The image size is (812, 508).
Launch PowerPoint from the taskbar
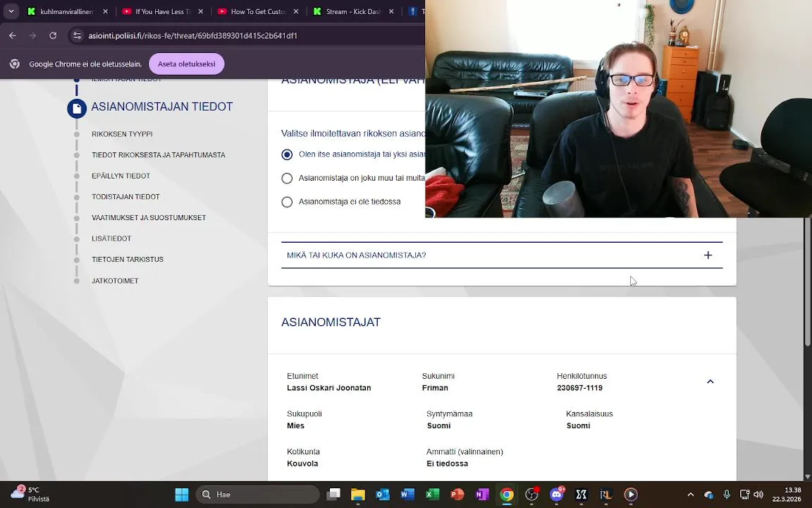[x=457, y=495]
